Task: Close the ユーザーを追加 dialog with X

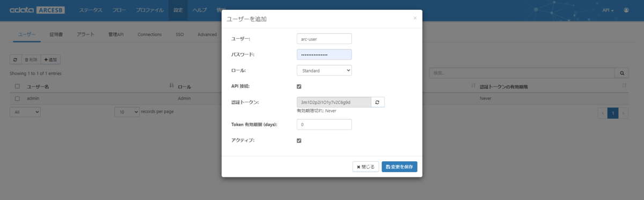Action: 415,18
